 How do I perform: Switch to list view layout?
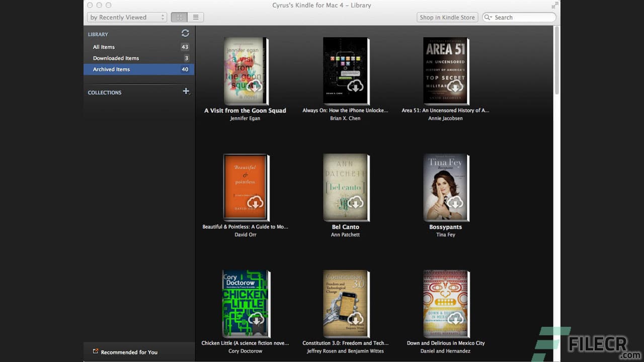tap(196, 17)
